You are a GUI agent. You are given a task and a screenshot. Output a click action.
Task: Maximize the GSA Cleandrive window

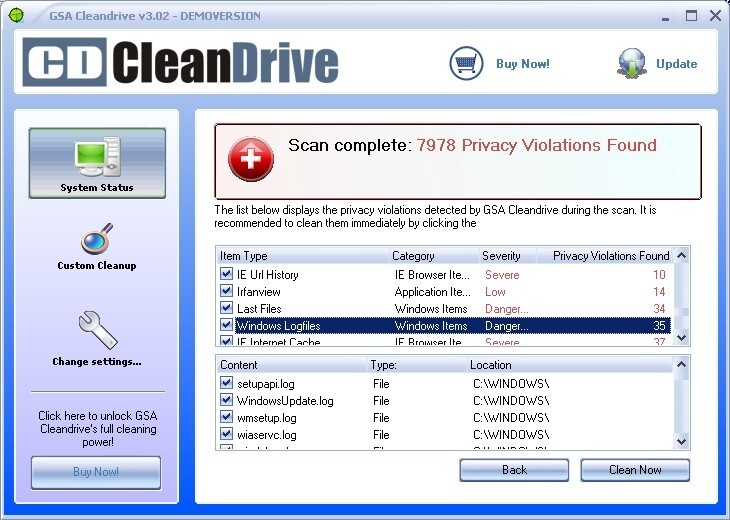[691, 16]
